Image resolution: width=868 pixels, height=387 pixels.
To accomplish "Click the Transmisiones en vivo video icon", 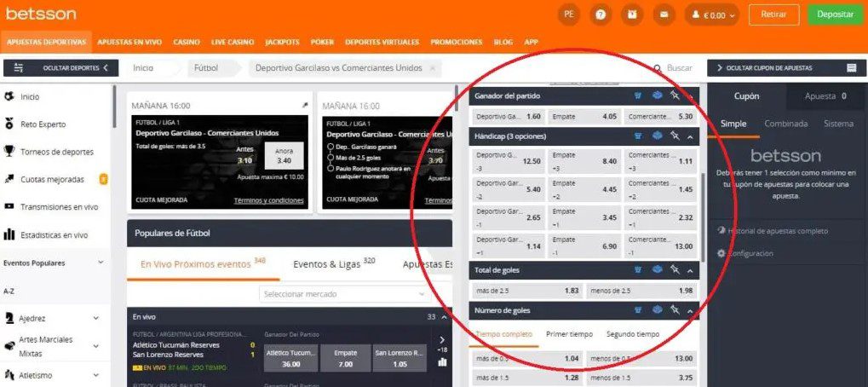I will [9, 206].
